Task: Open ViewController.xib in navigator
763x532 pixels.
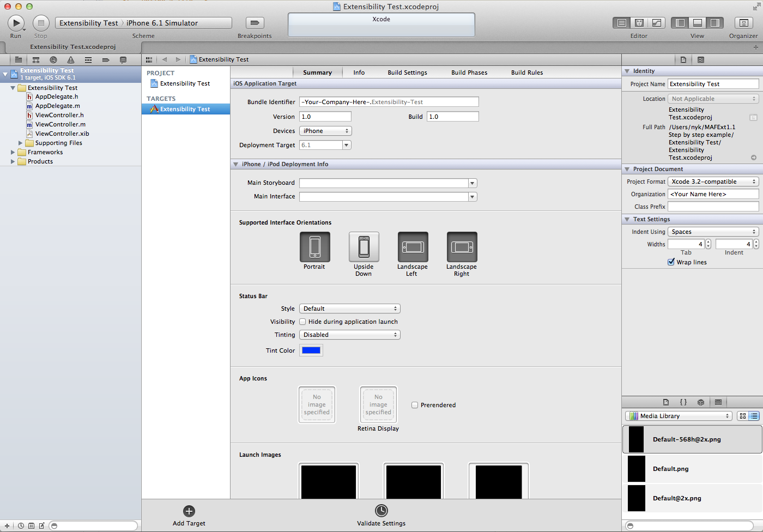Action: pos(62,134)
